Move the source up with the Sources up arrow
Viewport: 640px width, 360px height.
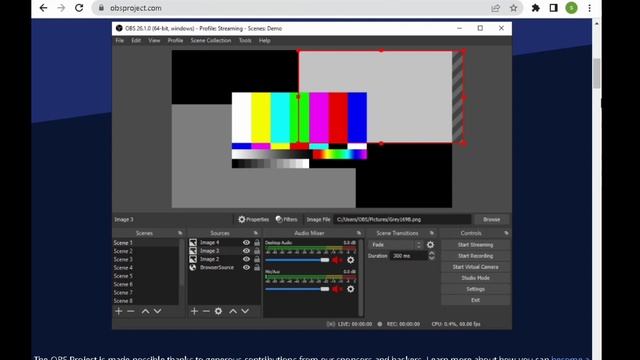coord(233,311)
